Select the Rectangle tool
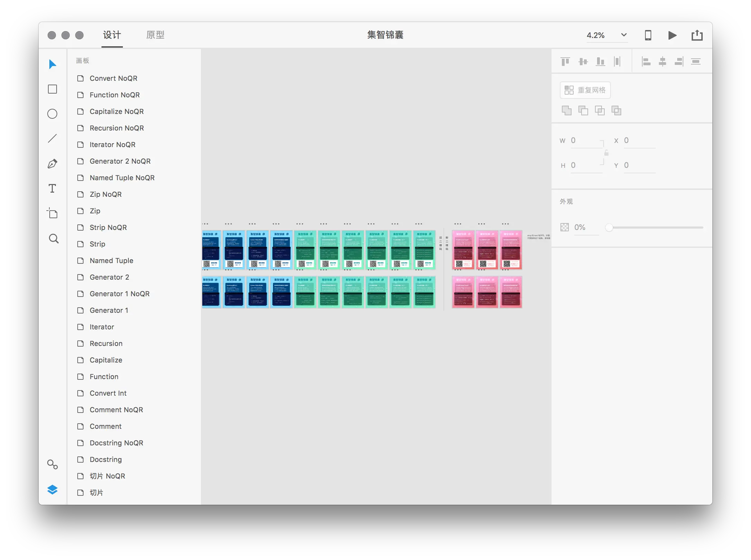751x560 pixels. (x=52, y=89)
